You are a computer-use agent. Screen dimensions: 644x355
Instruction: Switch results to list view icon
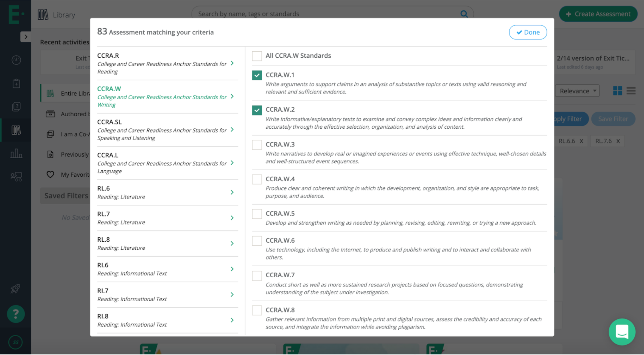point(631,91)
